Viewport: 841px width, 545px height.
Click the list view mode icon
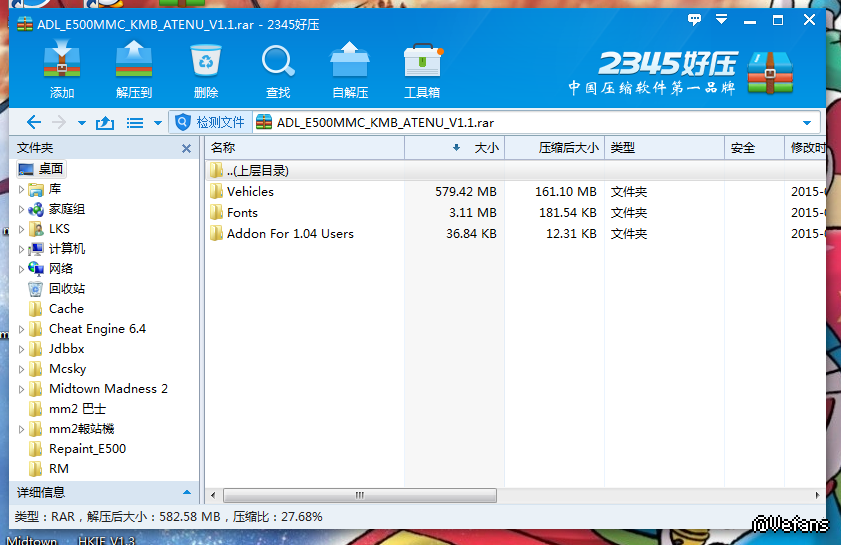coord(135,123)
